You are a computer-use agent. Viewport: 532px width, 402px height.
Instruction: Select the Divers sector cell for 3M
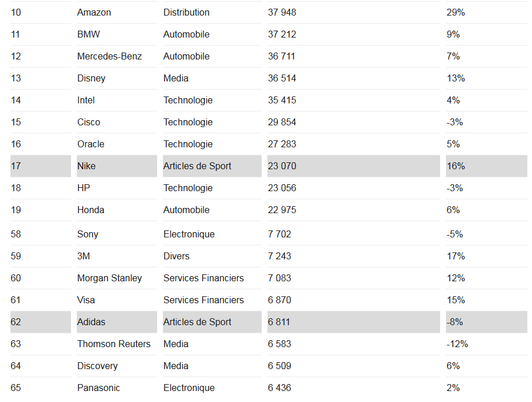pyautogui.click(x=176, y=256)
